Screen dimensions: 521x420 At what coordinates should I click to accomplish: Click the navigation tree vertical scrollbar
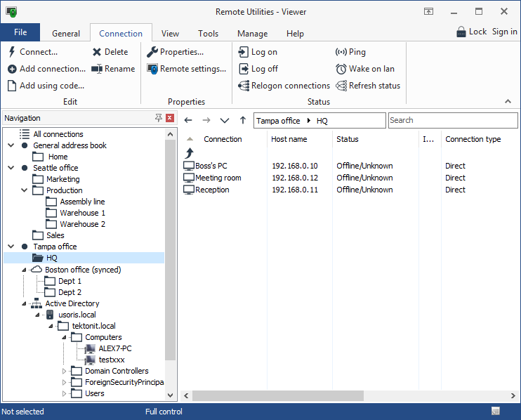point(170,250)
